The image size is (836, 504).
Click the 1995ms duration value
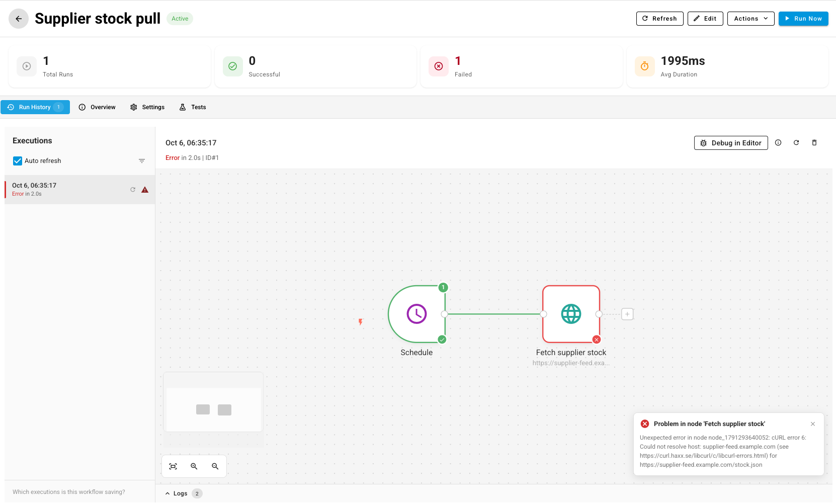[x=683, y=61]
